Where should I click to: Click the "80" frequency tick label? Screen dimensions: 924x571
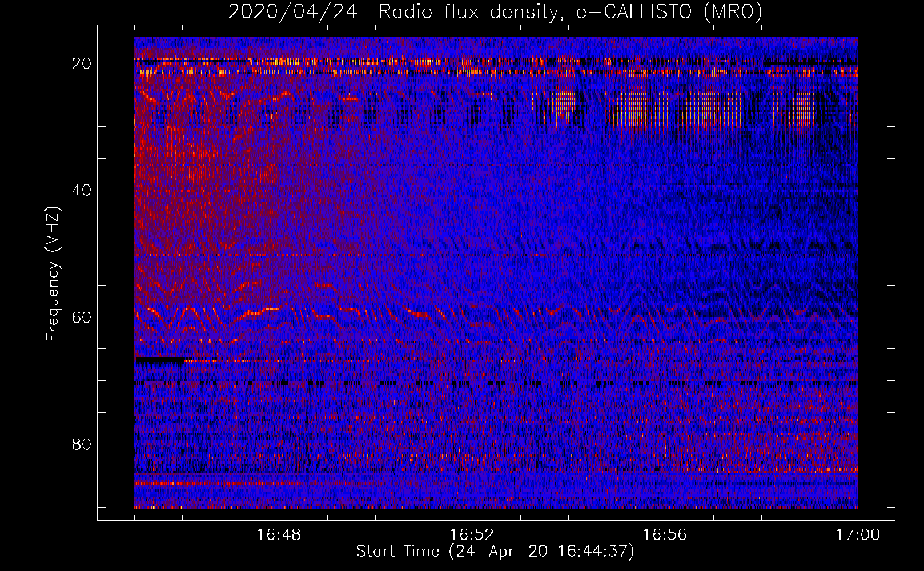(82, 444)
